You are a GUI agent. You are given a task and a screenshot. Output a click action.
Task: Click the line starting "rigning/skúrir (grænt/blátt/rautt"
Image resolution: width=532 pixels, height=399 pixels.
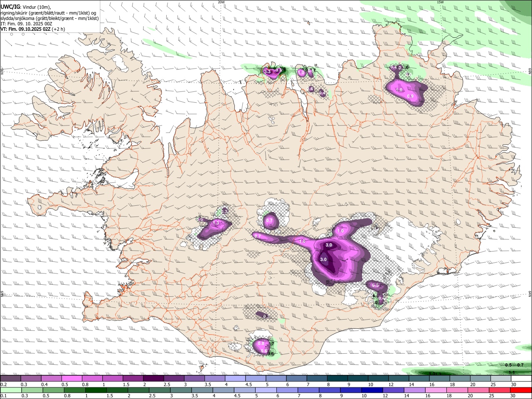pyautogui.click(x=49, y=12)
